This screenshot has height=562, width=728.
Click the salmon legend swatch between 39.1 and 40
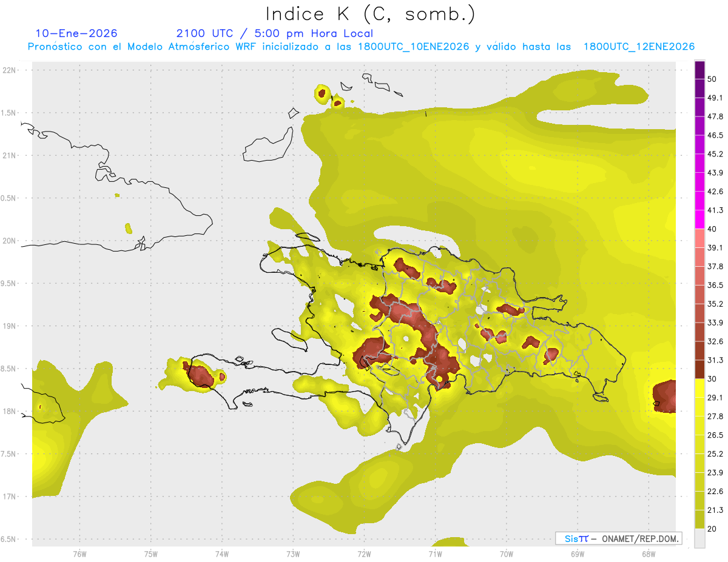(x=699, y=238)
